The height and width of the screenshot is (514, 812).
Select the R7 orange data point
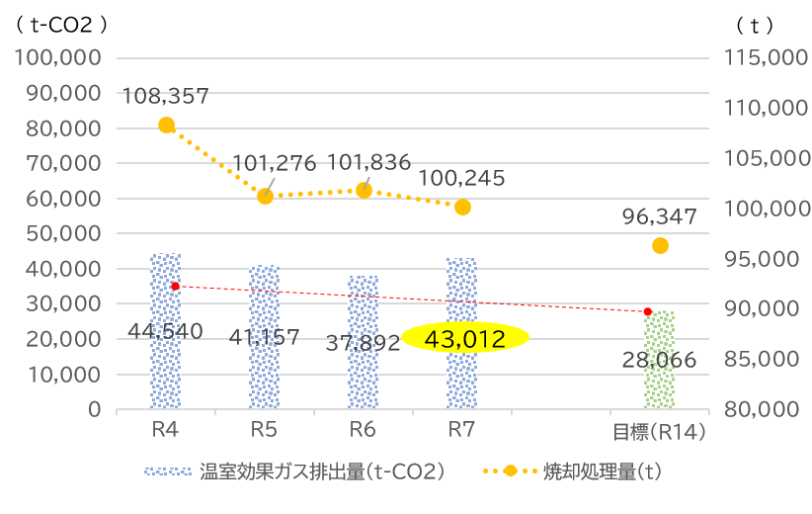point(462,208)
